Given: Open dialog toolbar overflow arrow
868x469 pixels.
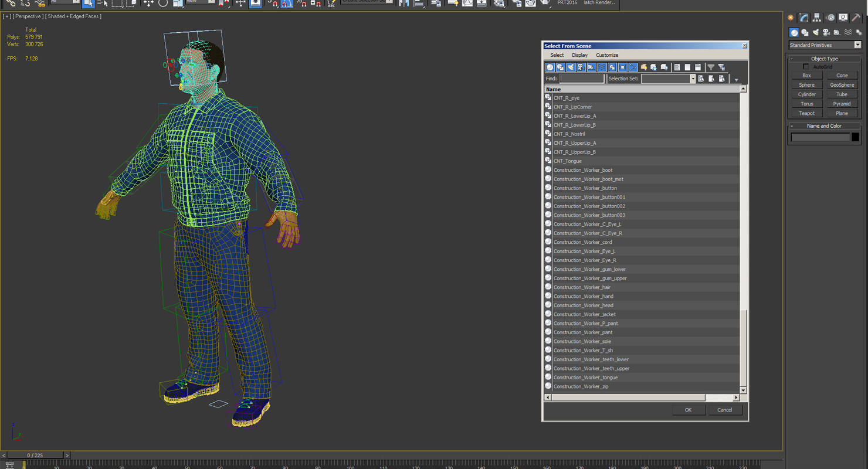Looking at the screenshot, I should [x=736, y=80].
